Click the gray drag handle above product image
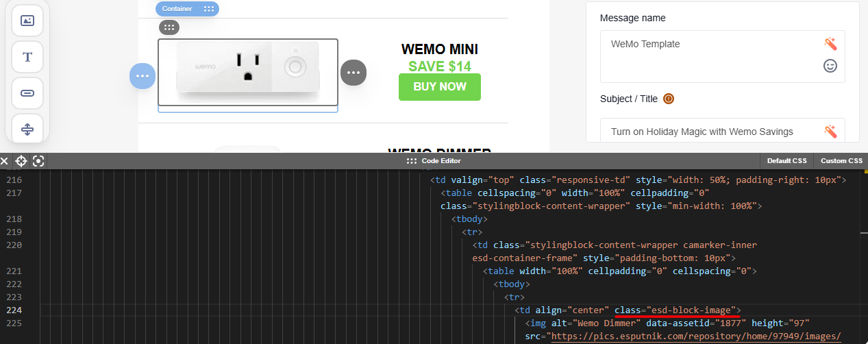 point(169,27)
